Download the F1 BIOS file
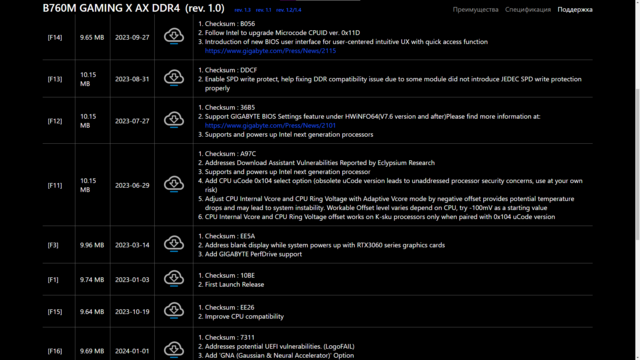640x360 pixels. point(174,279)
